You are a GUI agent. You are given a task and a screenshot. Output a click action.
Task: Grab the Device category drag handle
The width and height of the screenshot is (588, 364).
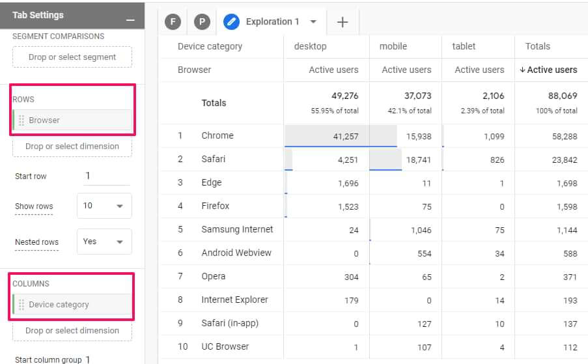click(21, 305)
